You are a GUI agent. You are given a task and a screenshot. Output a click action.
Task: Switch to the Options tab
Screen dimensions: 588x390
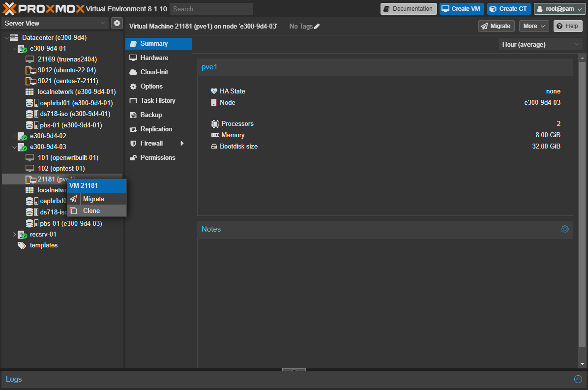tap(159, 86)
